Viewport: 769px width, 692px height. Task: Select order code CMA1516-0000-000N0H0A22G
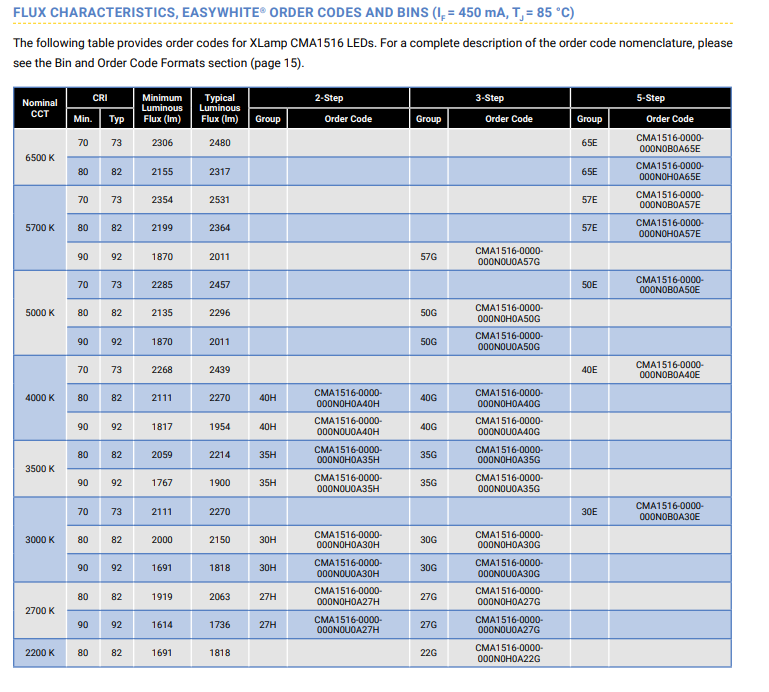point(509,653)
